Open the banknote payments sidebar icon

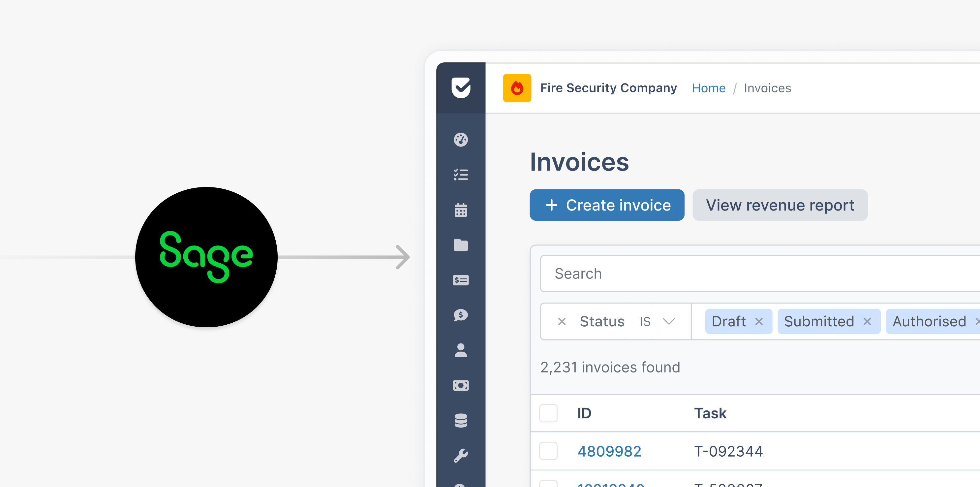click(x=461, y=385)
